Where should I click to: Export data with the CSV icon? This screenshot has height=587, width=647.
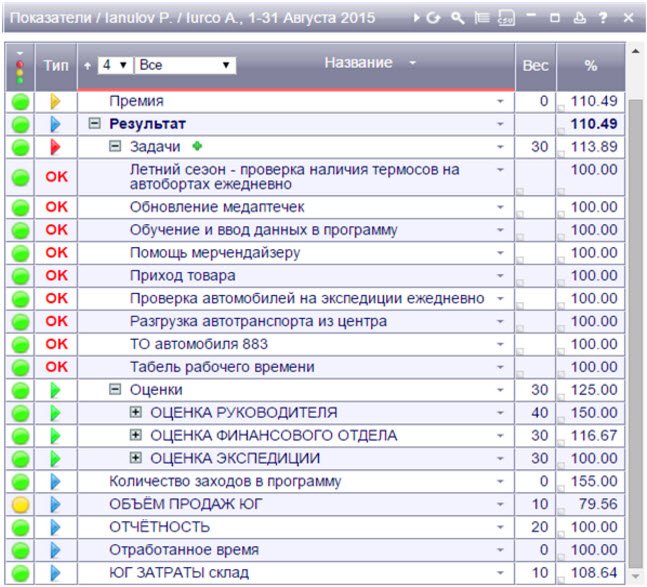(x=506, y=18)
